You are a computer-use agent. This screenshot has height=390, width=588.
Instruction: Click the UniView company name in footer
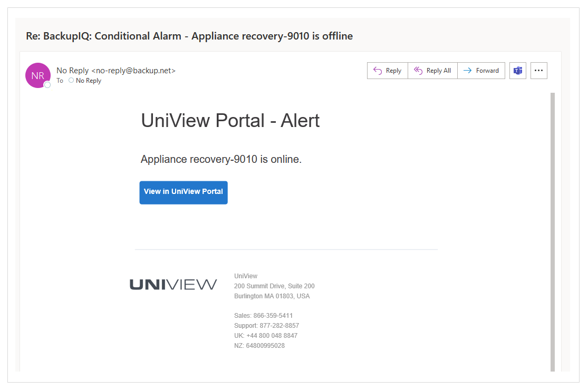(x=246, y=276)
